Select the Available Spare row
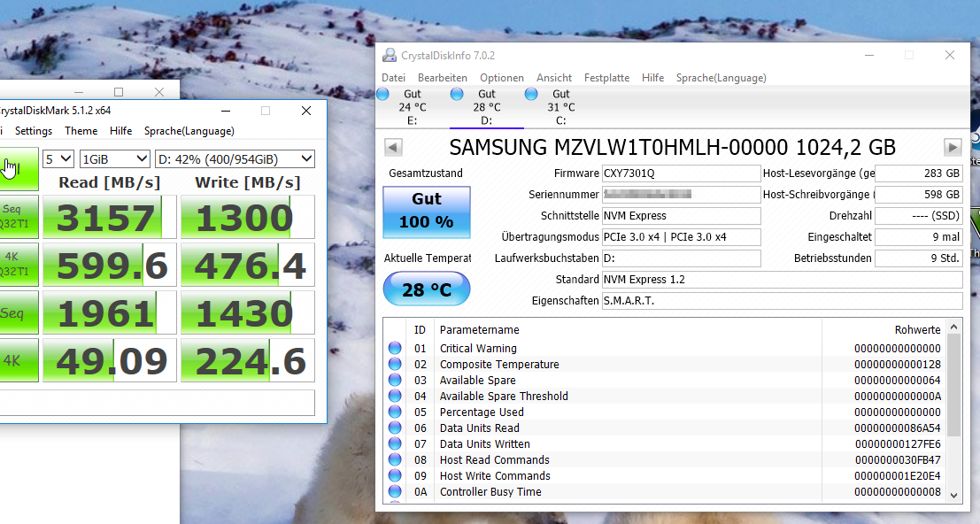This screenshot has height=524, width=980. pos(665,381)
